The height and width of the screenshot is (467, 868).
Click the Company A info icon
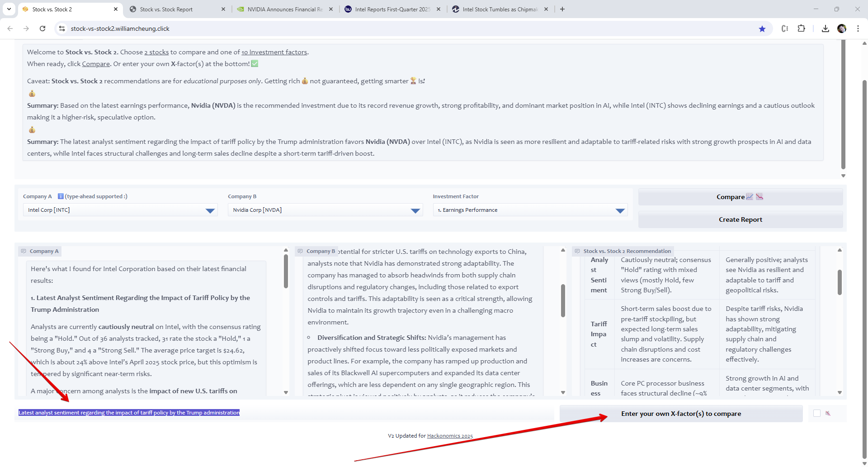61,196
